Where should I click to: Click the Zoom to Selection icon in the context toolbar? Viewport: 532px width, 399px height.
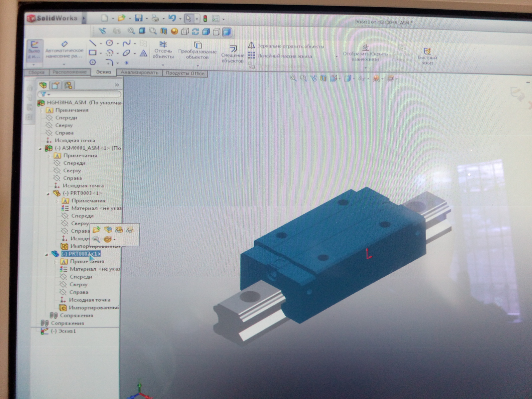96,239
